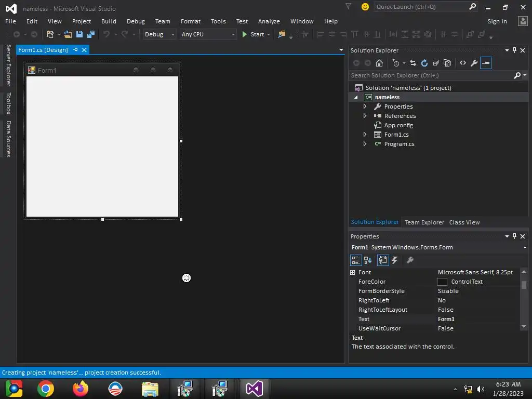This screenshot has width=532, height=399.
Task: Toggle the Properties view button in Properties panel
Action: (383, 260)
